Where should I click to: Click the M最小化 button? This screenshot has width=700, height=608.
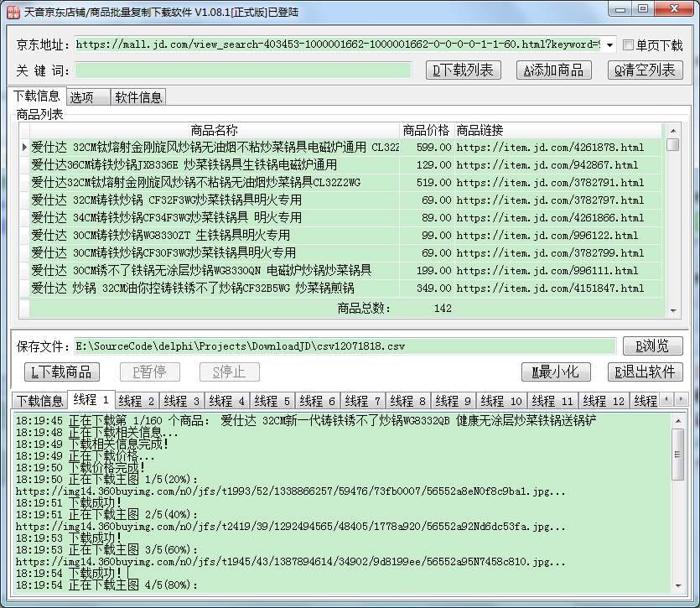click(x=556, y=372)
